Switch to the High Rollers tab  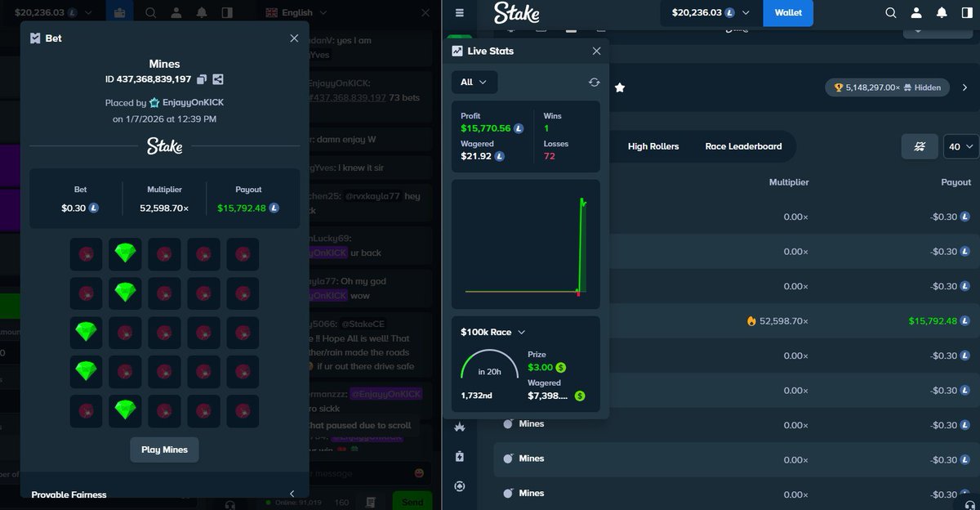[x=653, y=146]
